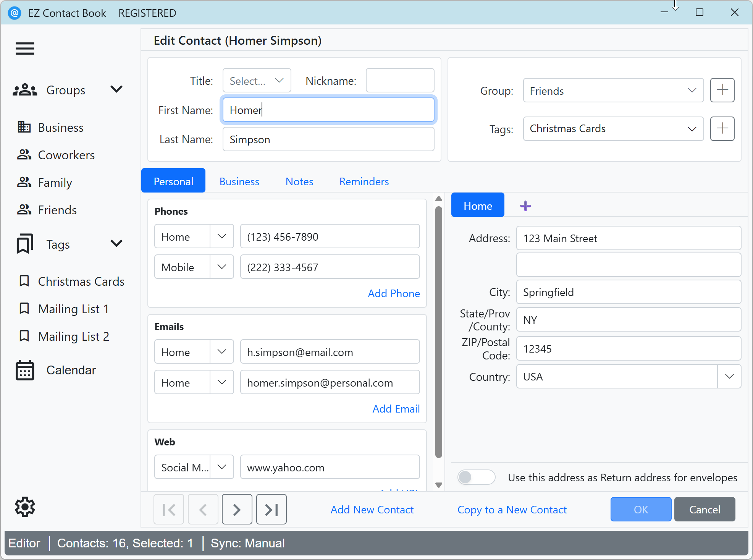Switch to the Notes tab

point(299,181)
